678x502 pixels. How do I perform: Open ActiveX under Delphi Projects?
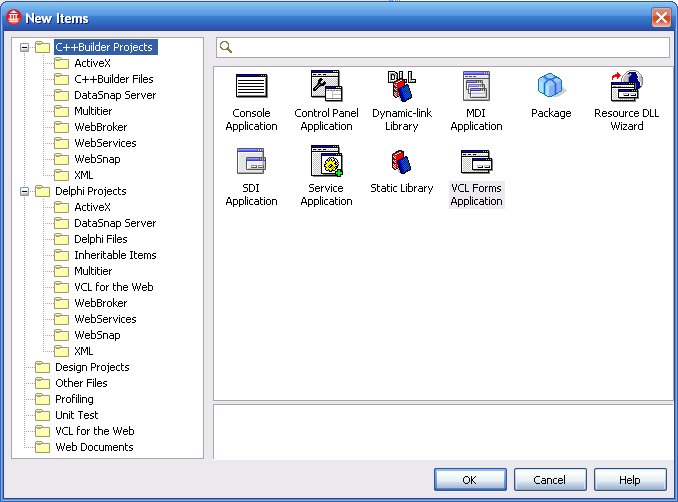(92, 207)
